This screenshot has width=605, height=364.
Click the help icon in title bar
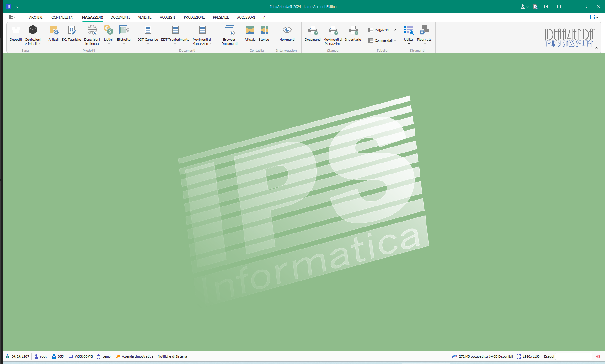[546, 7]
